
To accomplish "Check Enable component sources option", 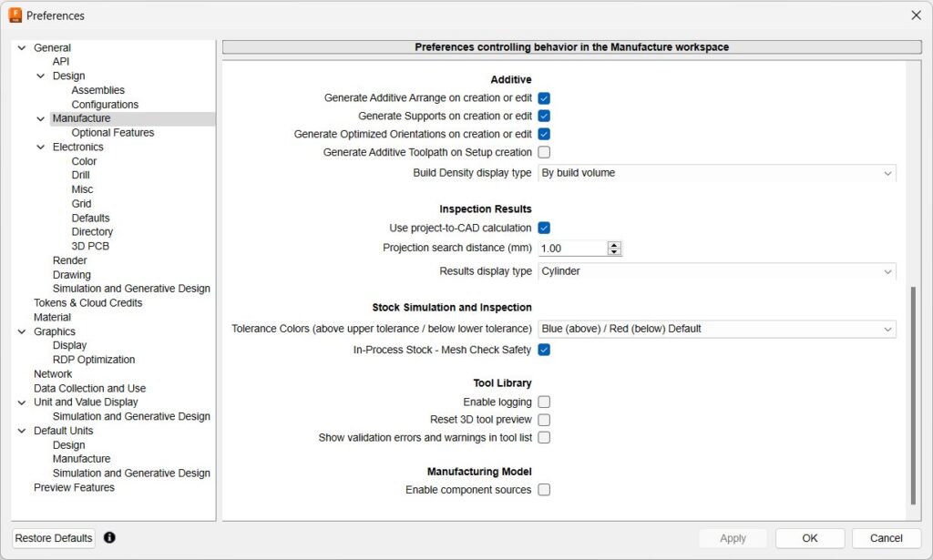I will tap(544, 490).
